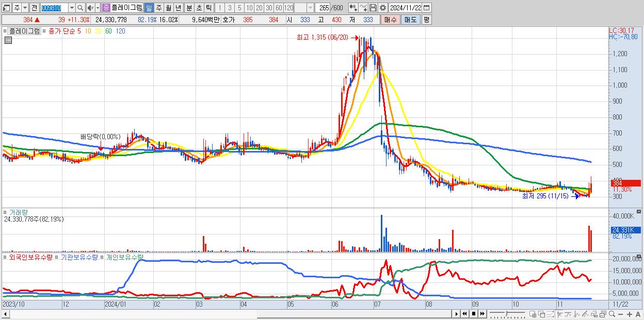Image resolution: width=644 pixels, height=320 pixels.
Task: Click the 매도 sell button
Action: click(x=411, y=20)
